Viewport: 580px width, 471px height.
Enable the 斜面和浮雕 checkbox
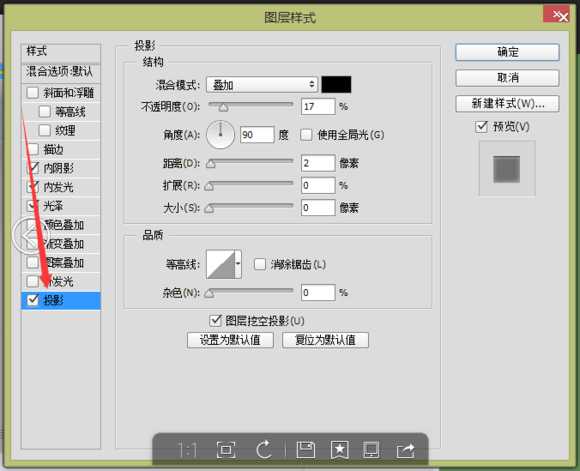point(33,92)
